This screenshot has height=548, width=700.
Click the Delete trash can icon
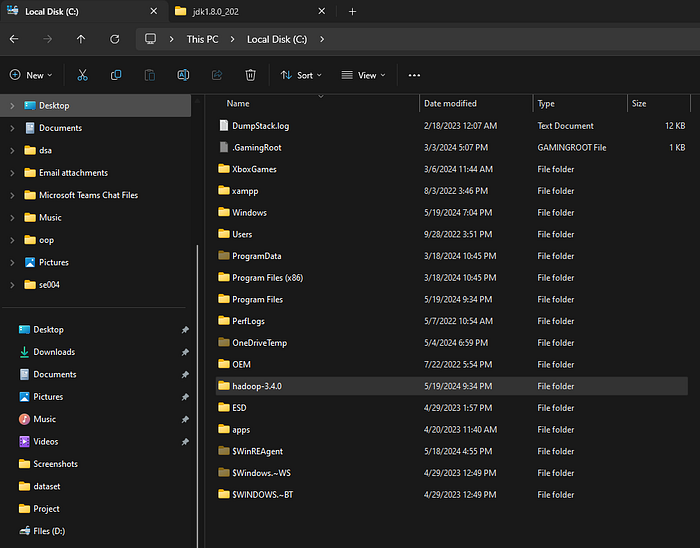coord(250,75)
